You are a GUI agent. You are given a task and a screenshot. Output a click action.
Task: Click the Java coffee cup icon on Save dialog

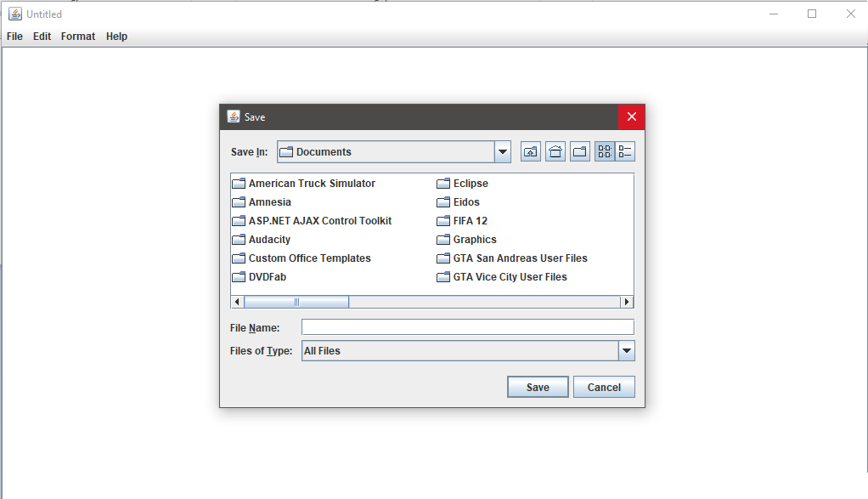click(231, 116)
